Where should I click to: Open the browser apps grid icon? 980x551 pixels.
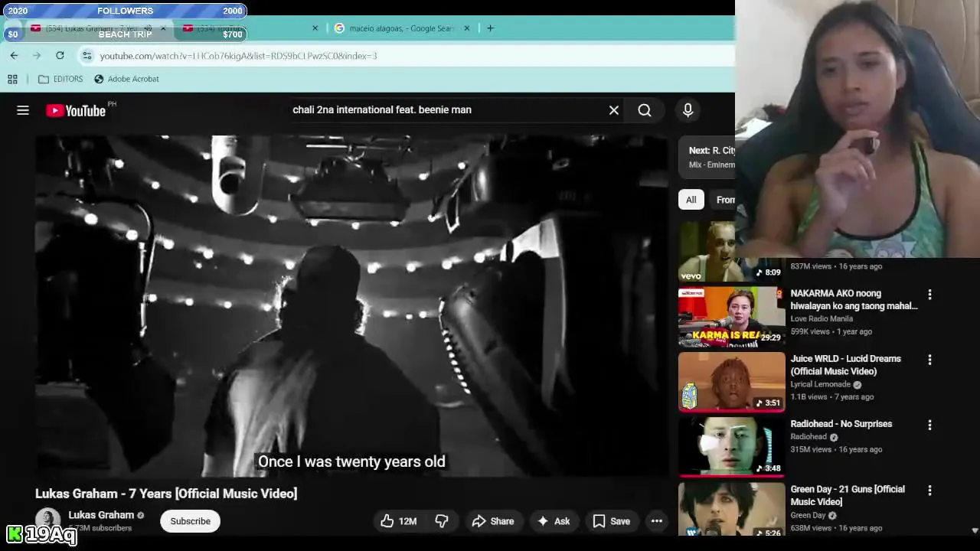point(12,79)
